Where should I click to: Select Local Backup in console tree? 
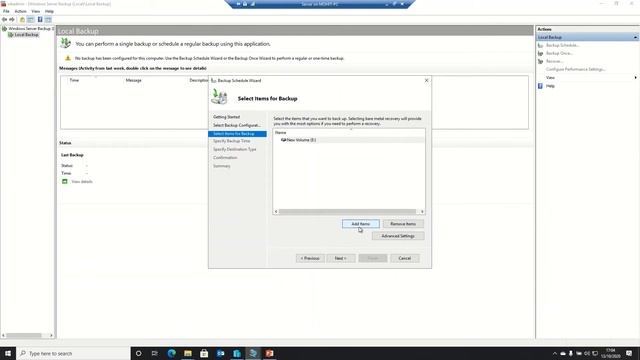point(27,35)
